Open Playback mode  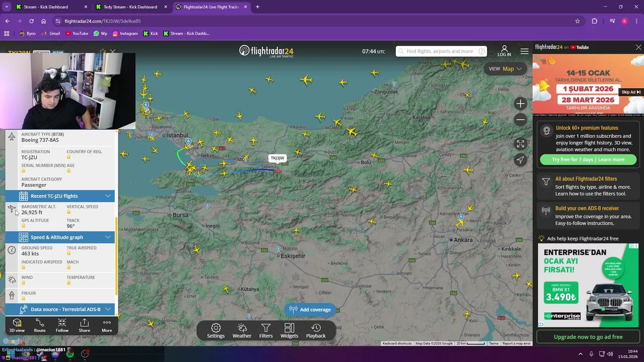point(316,331)
